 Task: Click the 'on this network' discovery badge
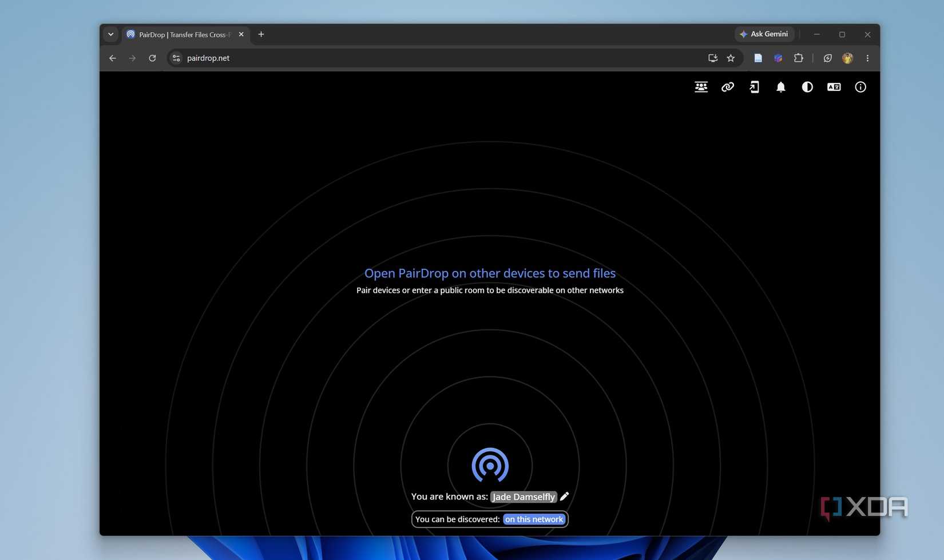coord(534,519)
